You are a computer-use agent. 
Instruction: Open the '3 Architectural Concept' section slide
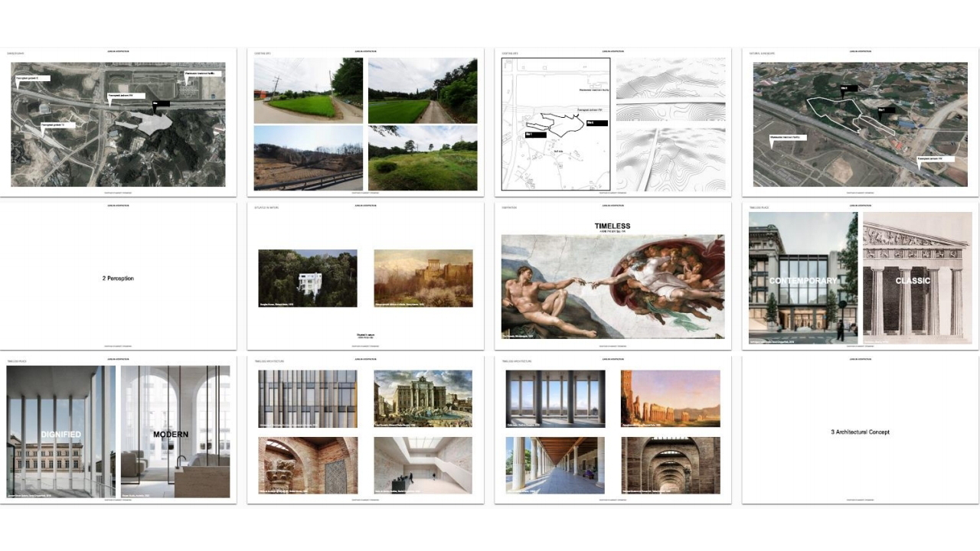861,429
